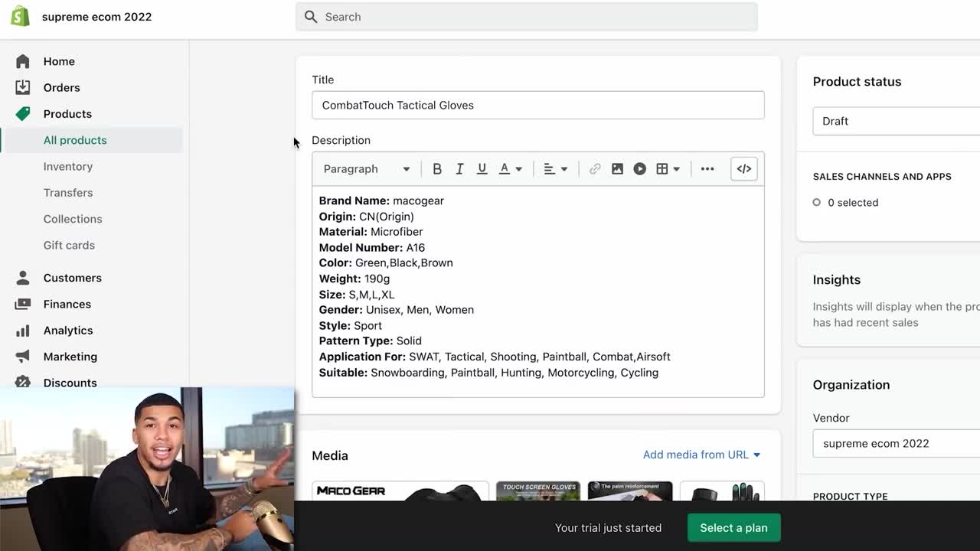Select the palm reinforcement thumbnail
Image resolution: width=980 pixels, height=551 pixels.
tap(630, 491)
